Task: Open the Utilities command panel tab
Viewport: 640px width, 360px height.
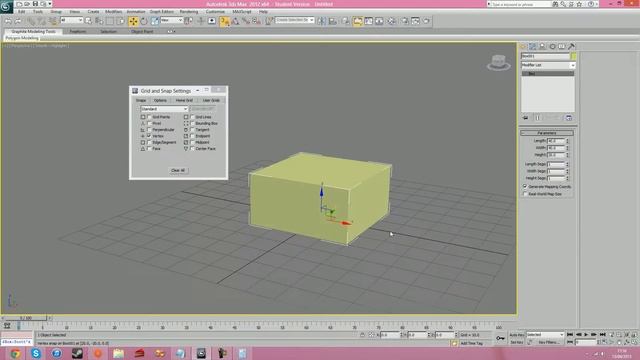Action: click(x=571, y=47)
